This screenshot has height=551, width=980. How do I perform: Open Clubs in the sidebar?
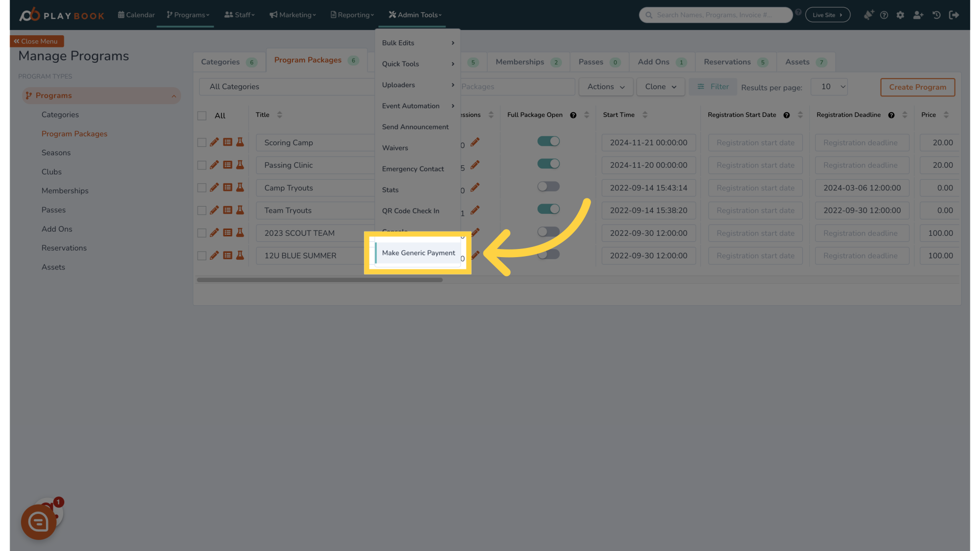coord(52,172)
